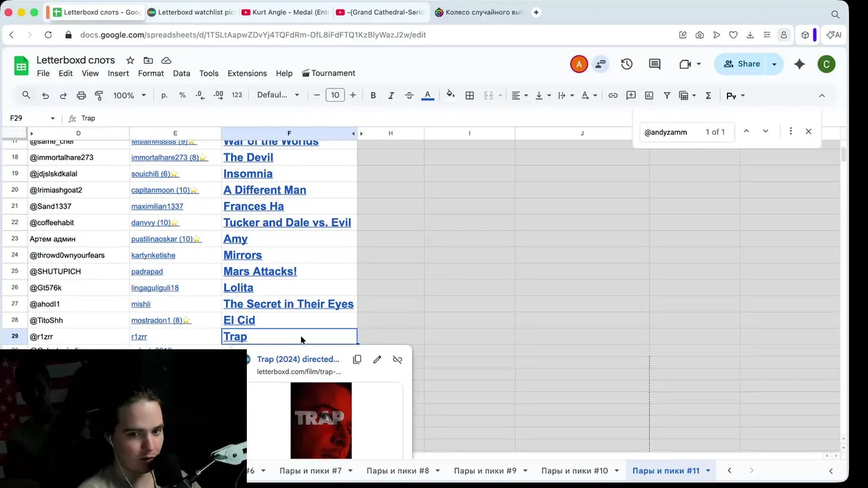Open the fill color picker
This screenshot has width=868, height=488.
point(450,96)
